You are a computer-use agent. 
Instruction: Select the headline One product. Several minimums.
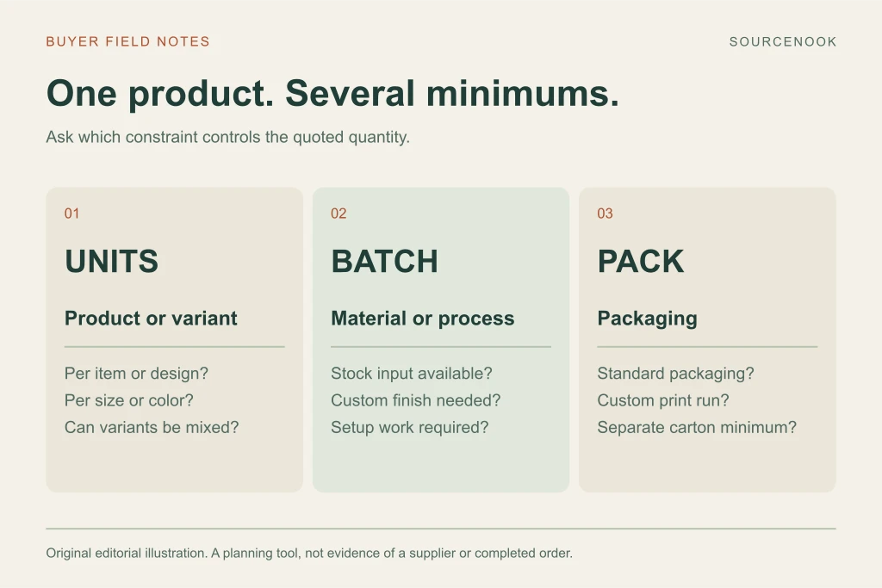coord(332,93)
